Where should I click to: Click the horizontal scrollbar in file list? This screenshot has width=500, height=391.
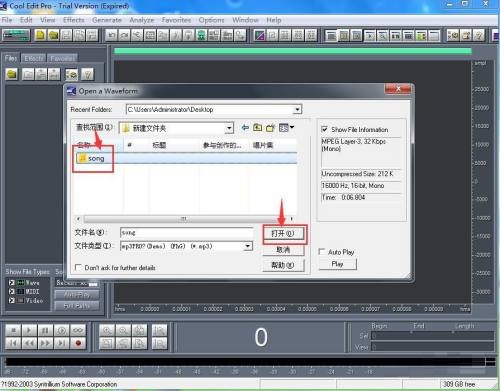(184, 219)
